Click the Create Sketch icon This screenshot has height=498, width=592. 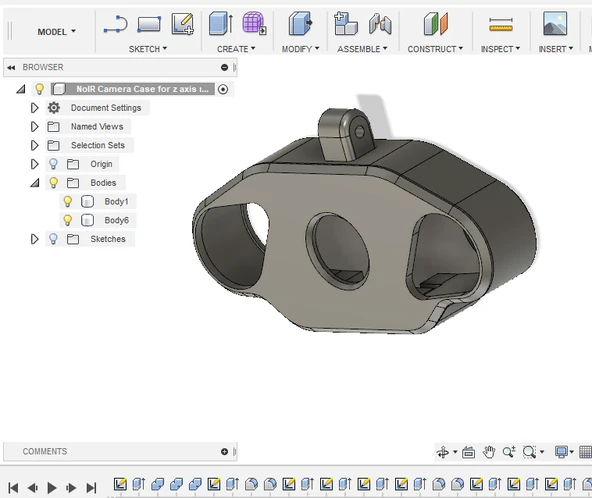click(x=183, y=24)
